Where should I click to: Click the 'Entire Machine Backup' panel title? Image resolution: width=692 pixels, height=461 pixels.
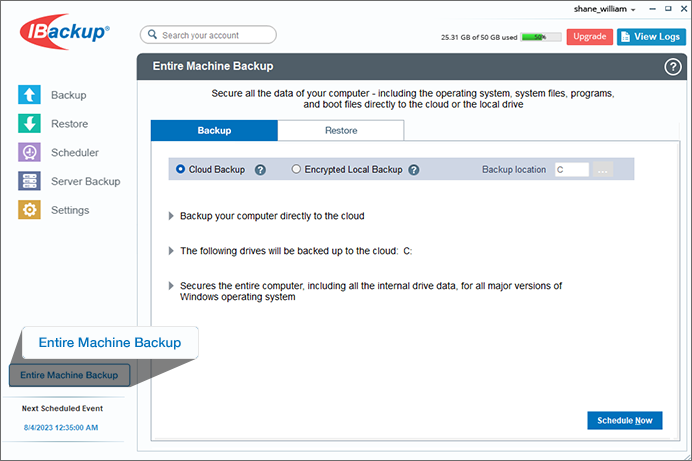213,66
